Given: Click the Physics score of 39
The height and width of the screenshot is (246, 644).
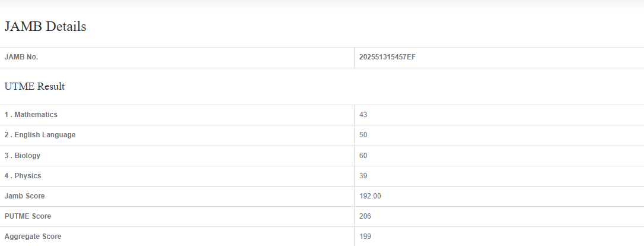Looking at the screenshot, I should pyautogui.click(x=364, y=176).
